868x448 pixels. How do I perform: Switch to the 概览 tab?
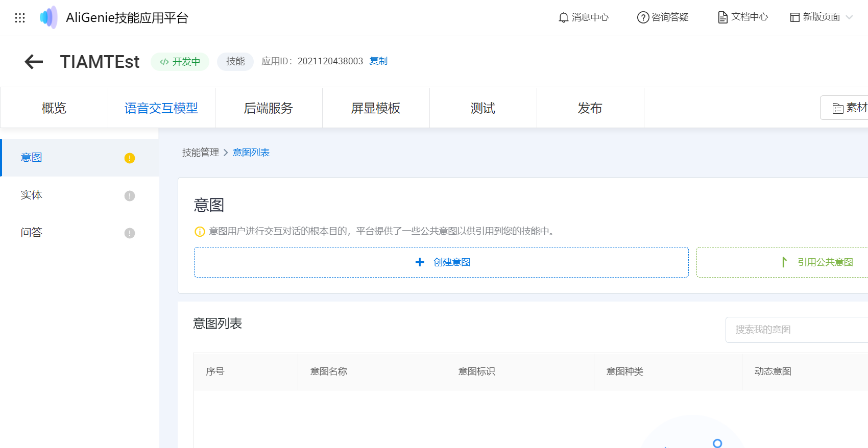[x=54, y=108]
